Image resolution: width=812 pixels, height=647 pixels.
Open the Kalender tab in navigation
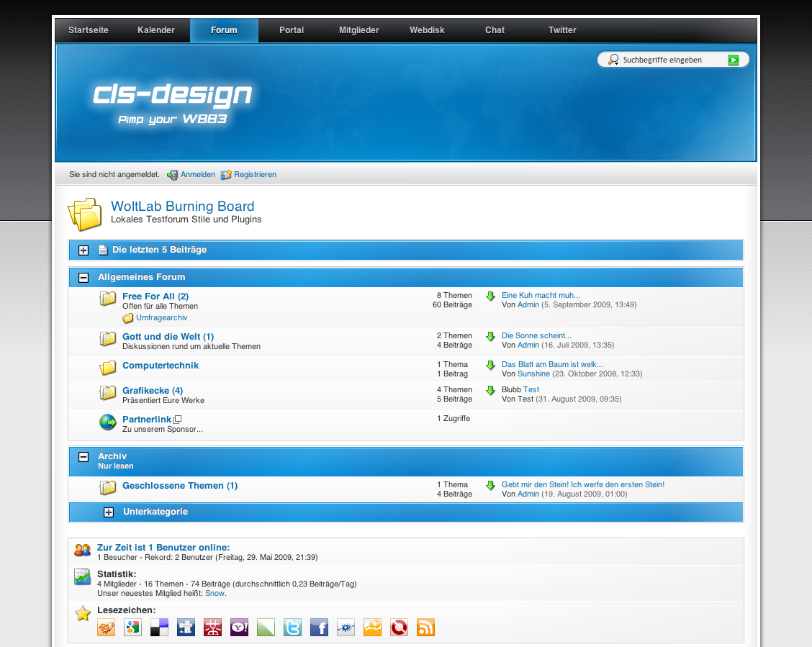click(156, 30)
